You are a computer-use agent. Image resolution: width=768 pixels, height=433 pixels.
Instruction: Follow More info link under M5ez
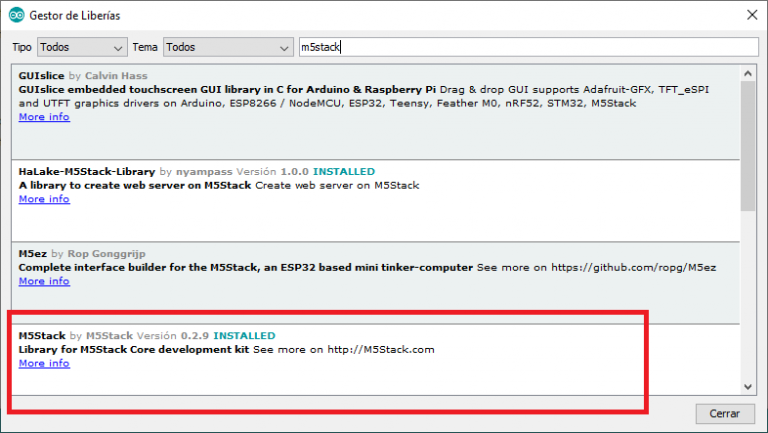pyautogui.click(x=44, y=281)
